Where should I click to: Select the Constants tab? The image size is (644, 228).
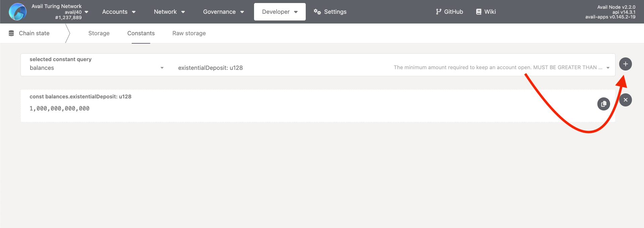click(141, 33)
